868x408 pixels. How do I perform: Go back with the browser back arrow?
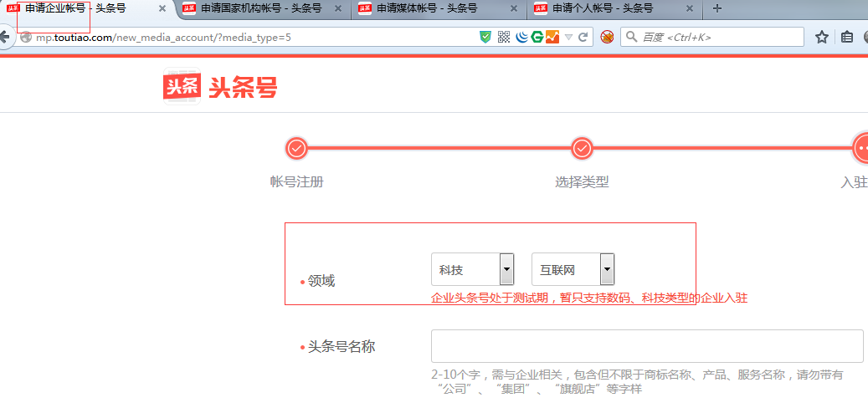click(x=5, y=37)
